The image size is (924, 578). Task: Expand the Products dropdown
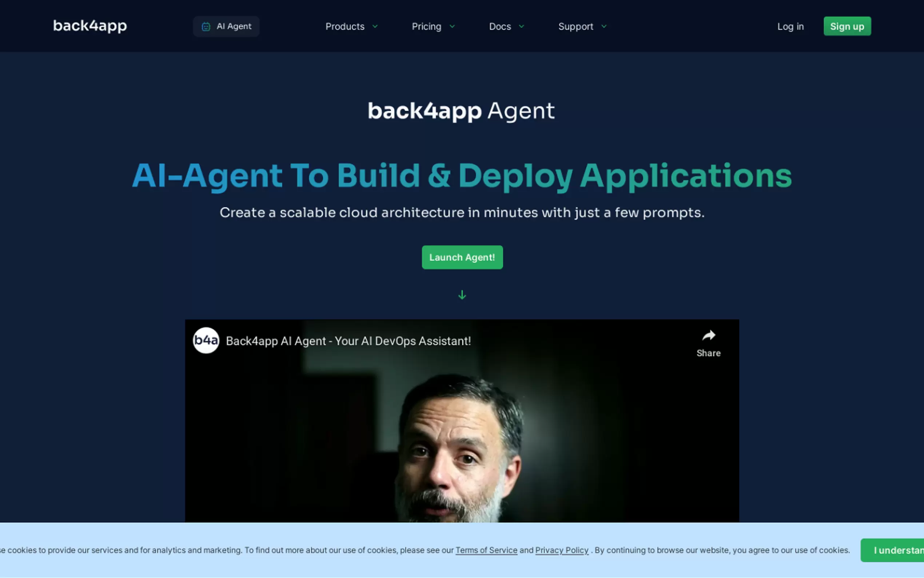[375, 26]
